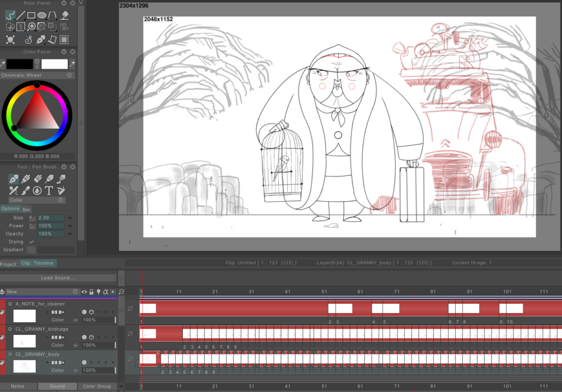Collapse the CL_GRANNY_body layer
The width and height of the screenshot is (562, 392).
(x=10, y=354)
